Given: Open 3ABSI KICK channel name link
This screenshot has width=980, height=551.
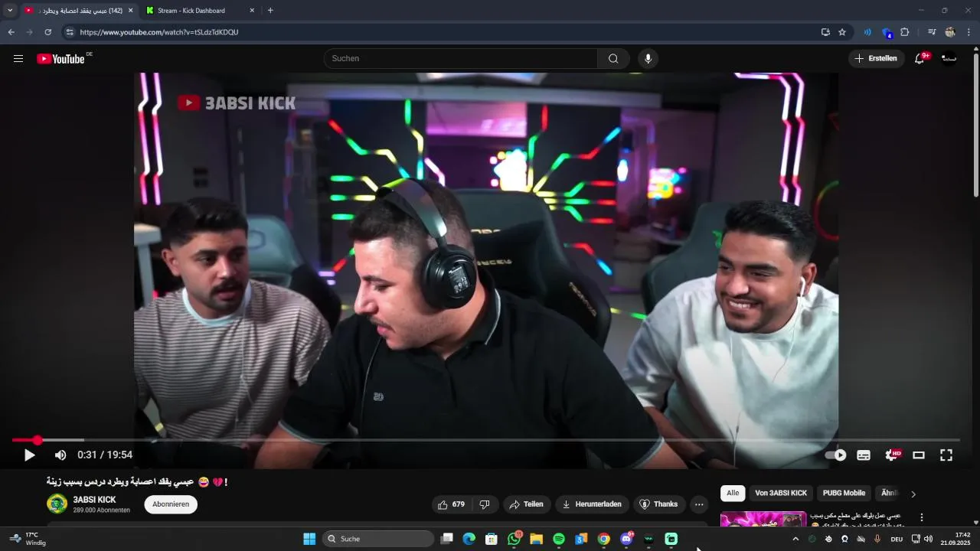Looking at the screenshot, I should 94,500.
